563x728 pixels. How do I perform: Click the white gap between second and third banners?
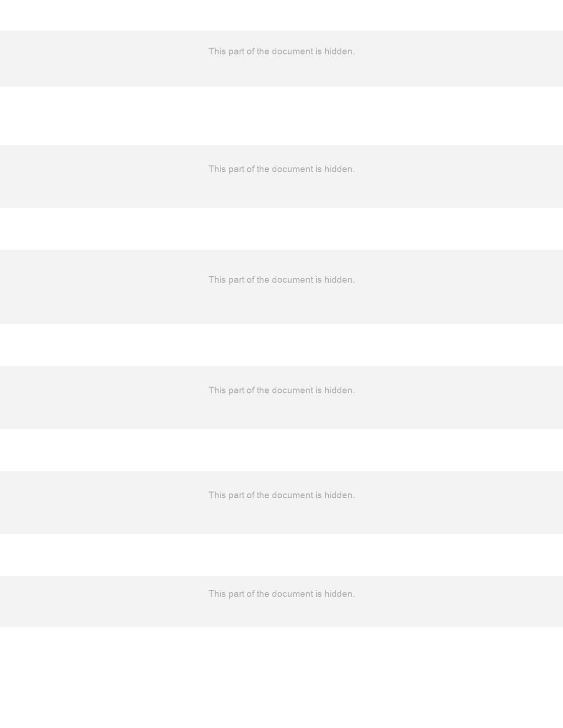(281, 229)
